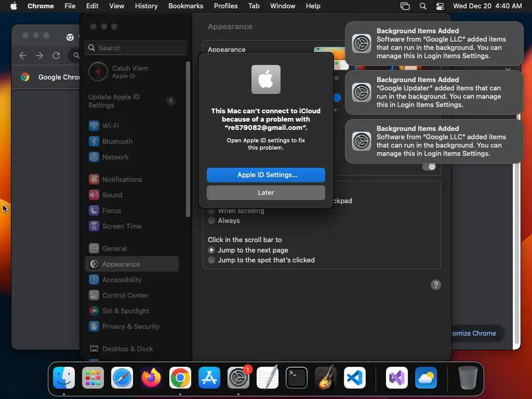The height and width of the screenshot is (399, 532).
Task: Open System Settings dock icon with badge
Action: pyautogui.click(x=238, y=378)
